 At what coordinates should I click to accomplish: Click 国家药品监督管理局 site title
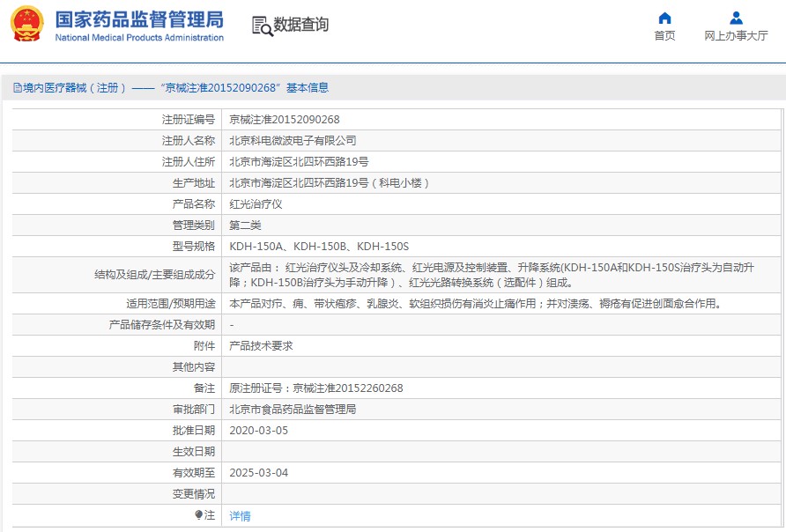(139, 19)
